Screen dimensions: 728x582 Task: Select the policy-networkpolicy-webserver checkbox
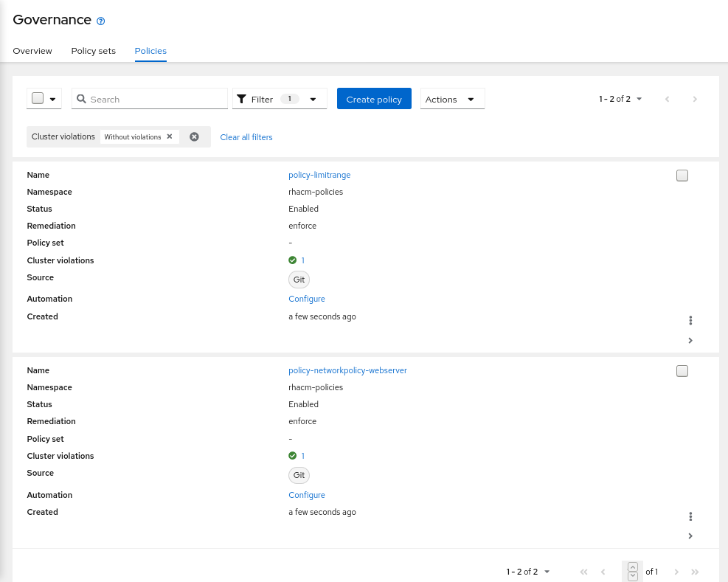click(x=682, y=371)
